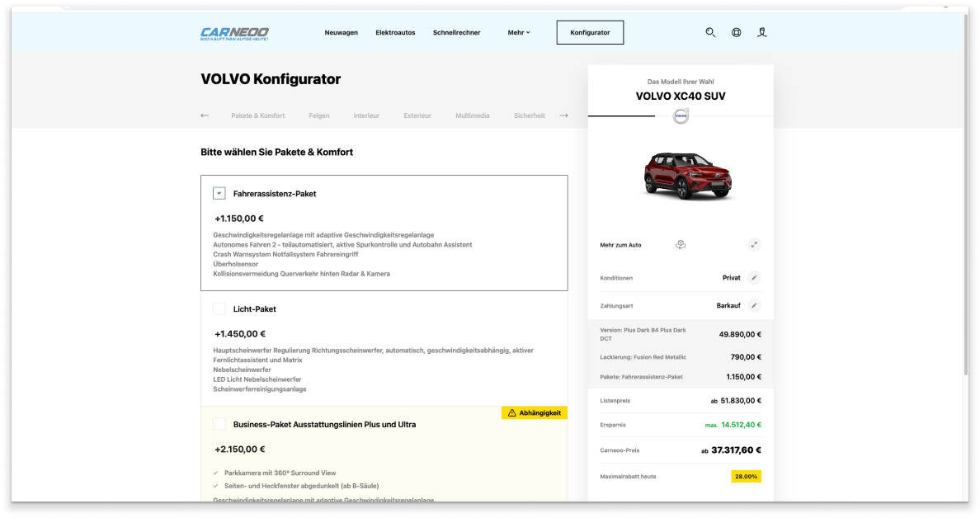Switch to the Felgen tab
The image size is (980, 518).
tap(319, 115)
